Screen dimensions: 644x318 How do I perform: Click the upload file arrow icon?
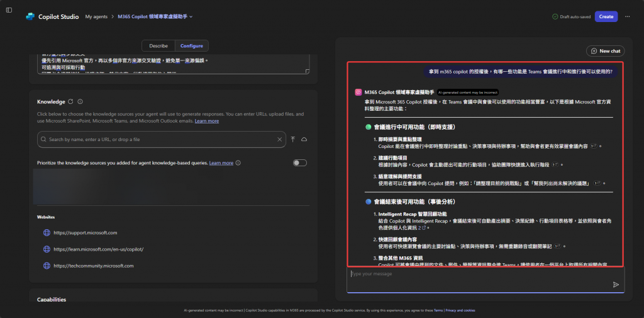pos(293,139)
